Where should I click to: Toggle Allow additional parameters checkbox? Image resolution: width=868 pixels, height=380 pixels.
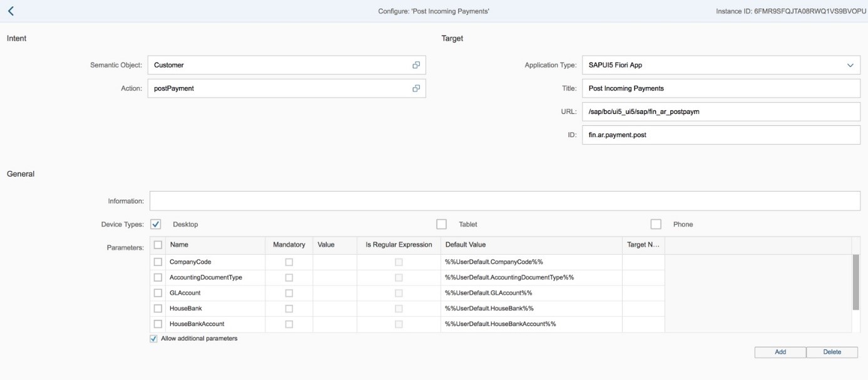coord(154,339)
